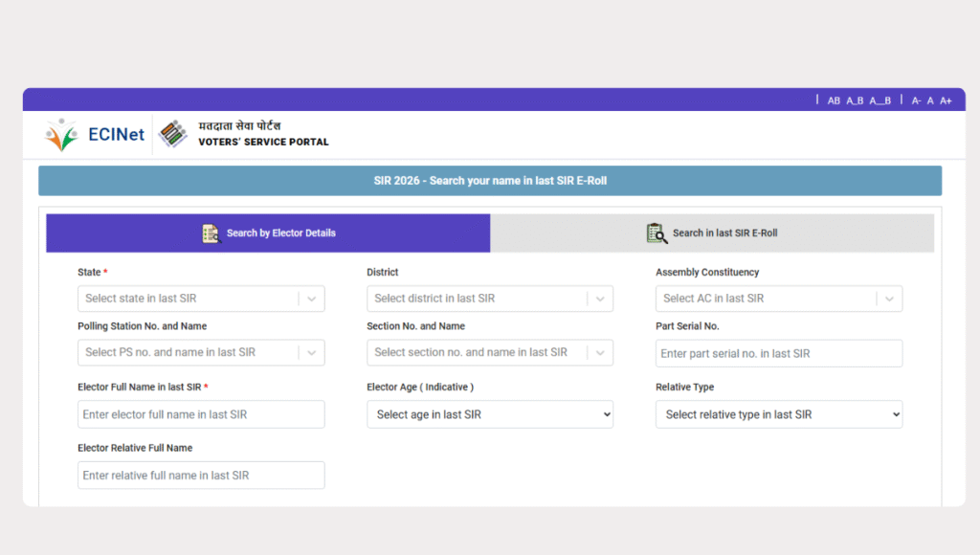Screen dimensions: 980x555
Task: Apply widest letter spacing A__B option
Action: pos(880,100)
